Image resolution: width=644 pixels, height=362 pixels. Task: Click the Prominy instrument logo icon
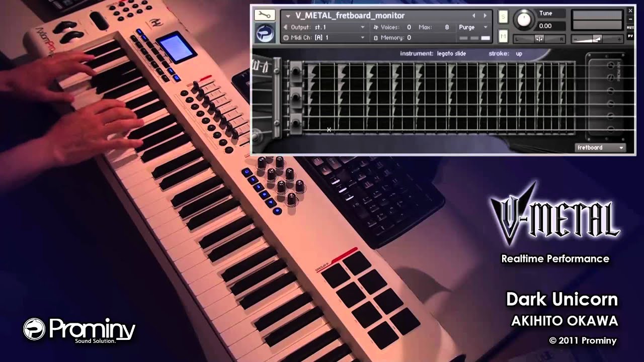coord(265,34)
